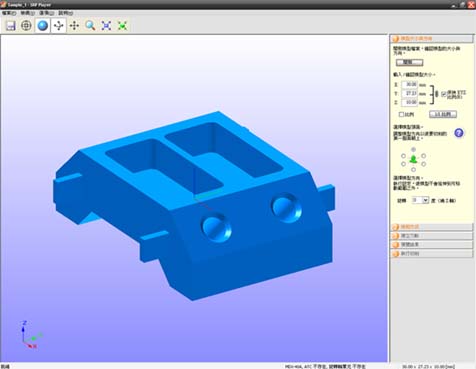476x369 pixels.
Task: Open the blue question mark help
Action: pos(459,133)
